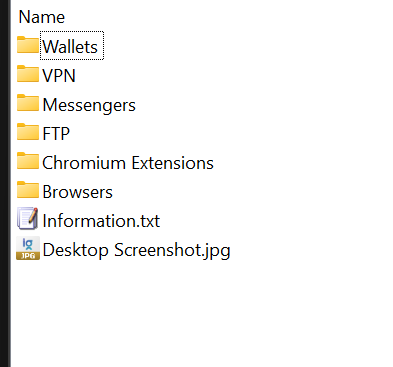Click blank header space right of Name
Image resolution: width=393 pixels, height=367 pixels.
click(x=230, y=17)
